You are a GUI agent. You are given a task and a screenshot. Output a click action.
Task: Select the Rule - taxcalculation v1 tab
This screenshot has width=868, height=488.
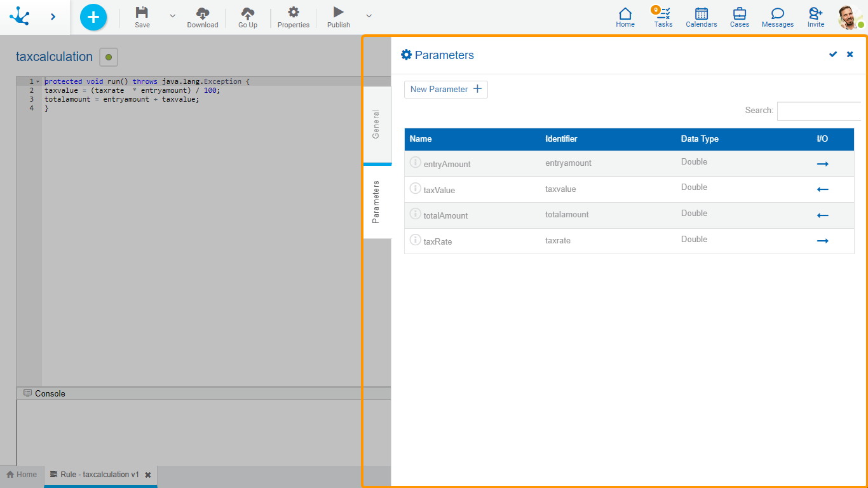[99, 475]
